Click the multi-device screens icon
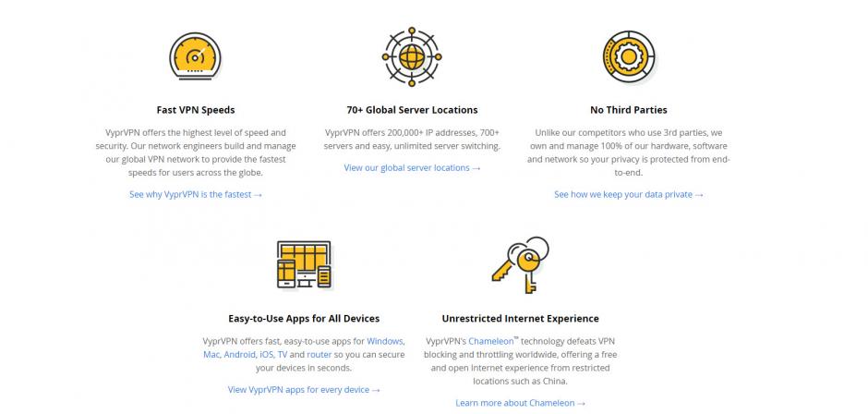The width and height of the screenshot is (868, 414). [x=304, y=264]
